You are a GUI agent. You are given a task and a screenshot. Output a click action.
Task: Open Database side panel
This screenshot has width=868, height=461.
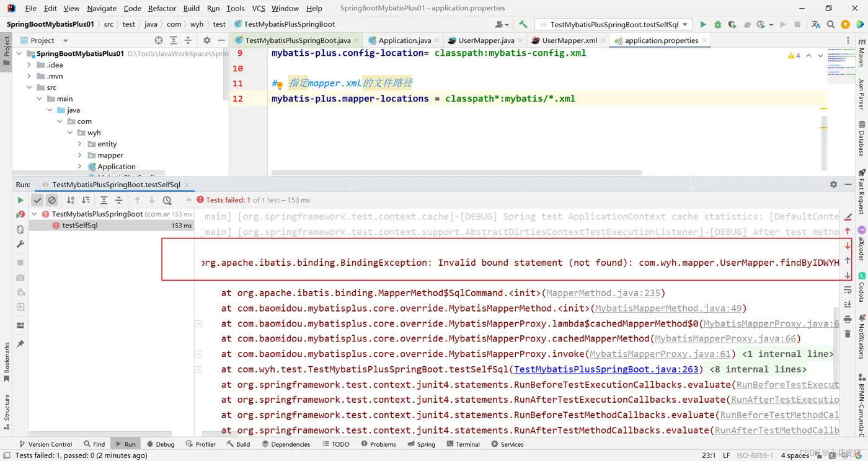tap(861, 139)
